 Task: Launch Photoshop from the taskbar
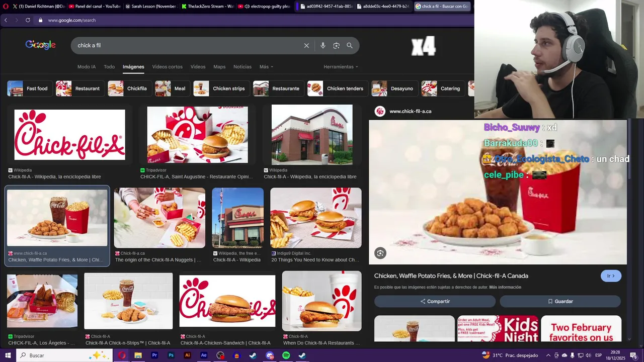point(171,355)
